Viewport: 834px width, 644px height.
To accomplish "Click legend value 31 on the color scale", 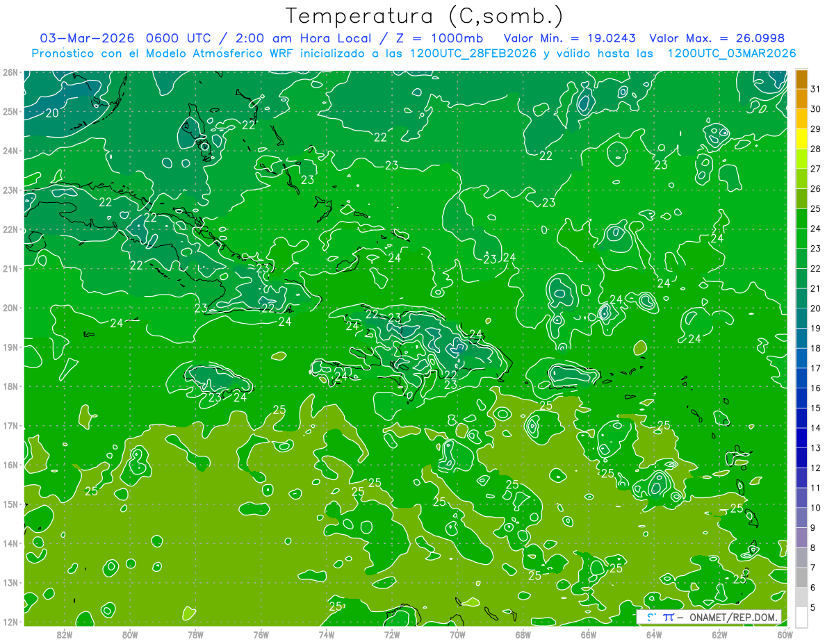I will click(816, 89).
